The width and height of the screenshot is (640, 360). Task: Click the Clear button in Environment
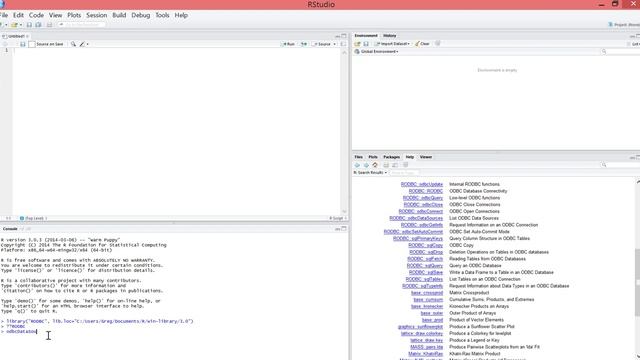[x=422, y=44]
